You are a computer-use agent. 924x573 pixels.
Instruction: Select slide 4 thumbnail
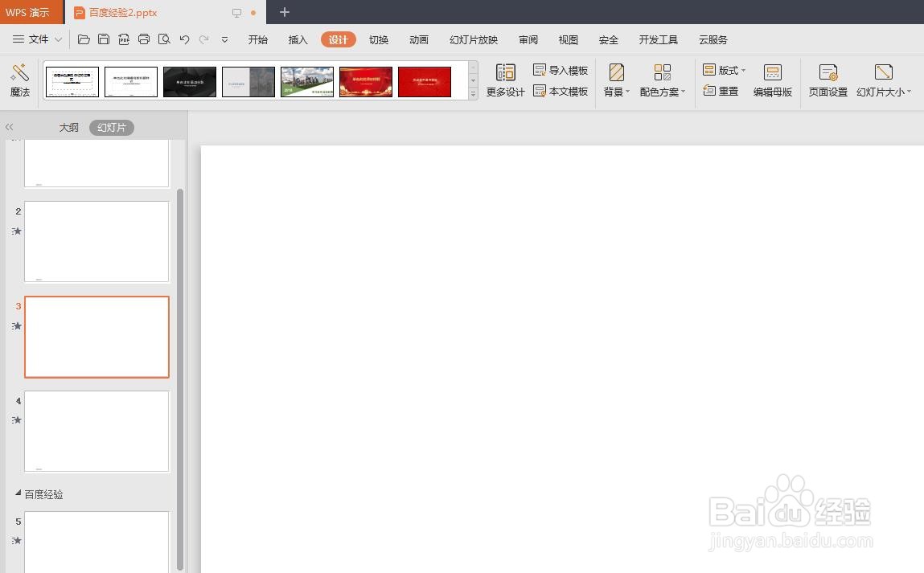click(x=97, y=431)
